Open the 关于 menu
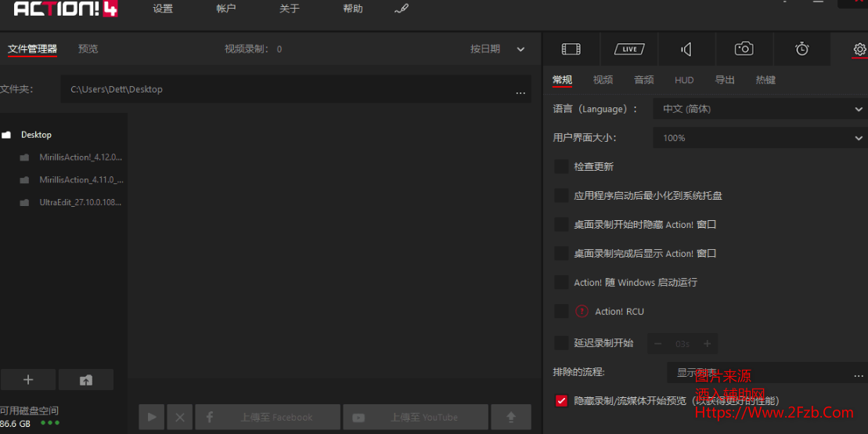This screenshot has width=868, height=434. pyautogui.click(x=290, y=9)
